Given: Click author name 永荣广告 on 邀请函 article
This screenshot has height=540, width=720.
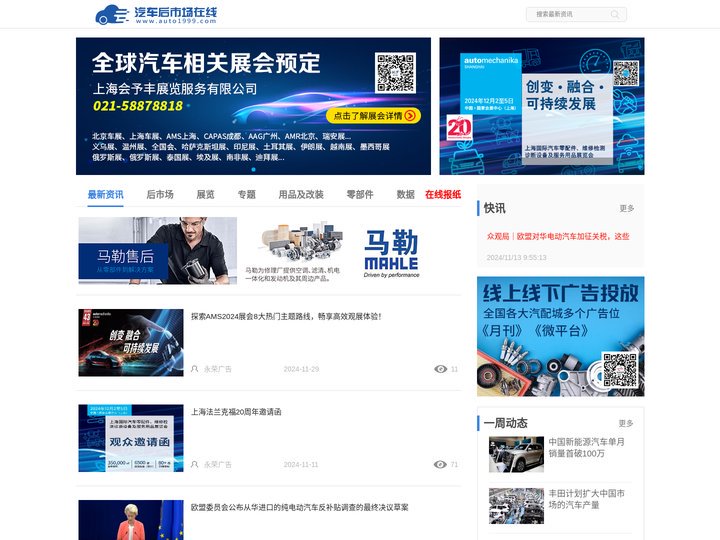Looking at the screenshot, I should [218, 464].
